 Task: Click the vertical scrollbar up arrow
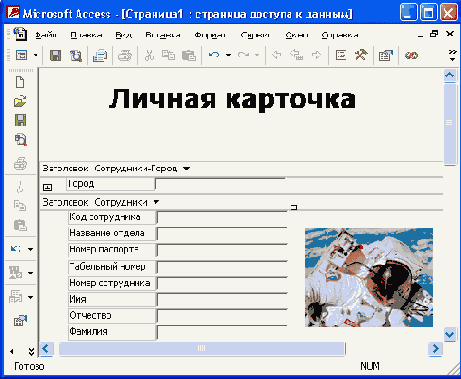click(x=450, y=75)
